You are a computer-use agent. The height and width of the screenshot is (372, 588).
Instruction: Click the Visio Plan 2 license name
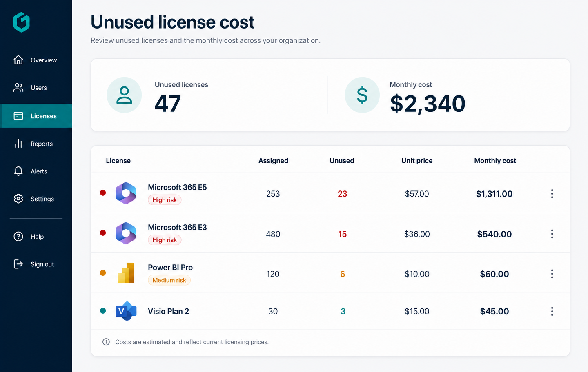point(168,311)
